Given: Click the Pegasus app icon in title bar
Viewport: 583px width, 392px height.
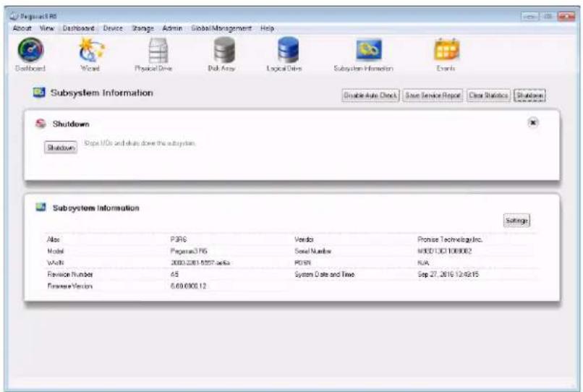Looking at the screenshot, I should 14,16.
